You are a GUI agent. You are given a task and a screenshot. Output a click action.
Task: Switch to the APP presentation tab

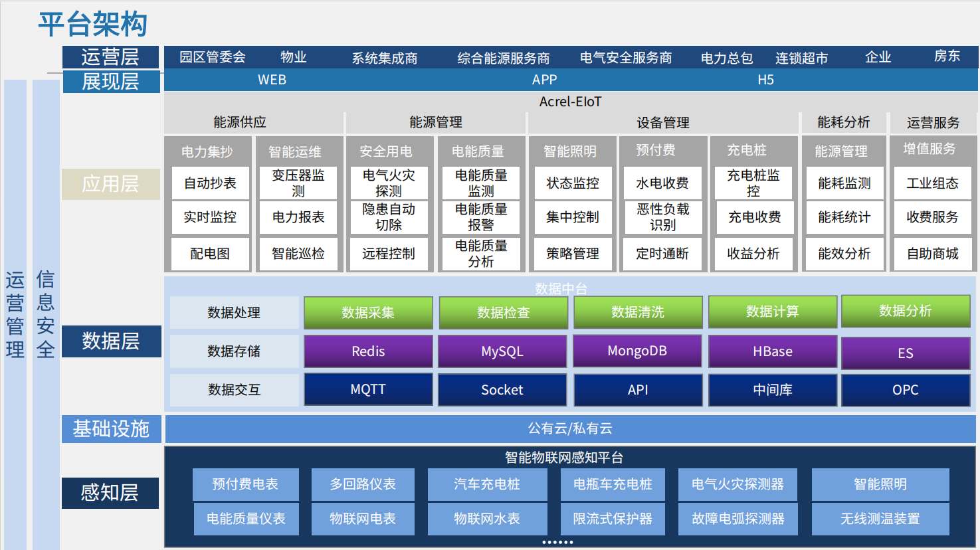(545, 80)
